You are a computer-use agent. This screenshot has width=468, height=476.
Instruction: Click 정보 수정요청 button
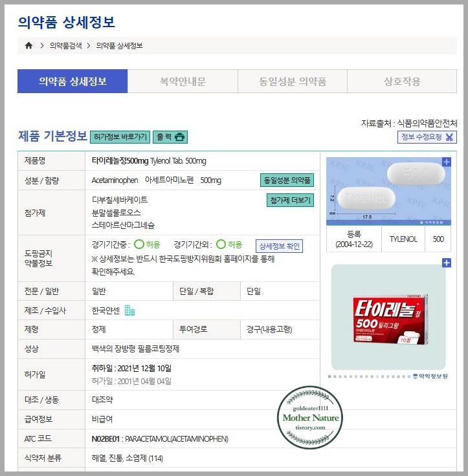click(x=427, y=137)
